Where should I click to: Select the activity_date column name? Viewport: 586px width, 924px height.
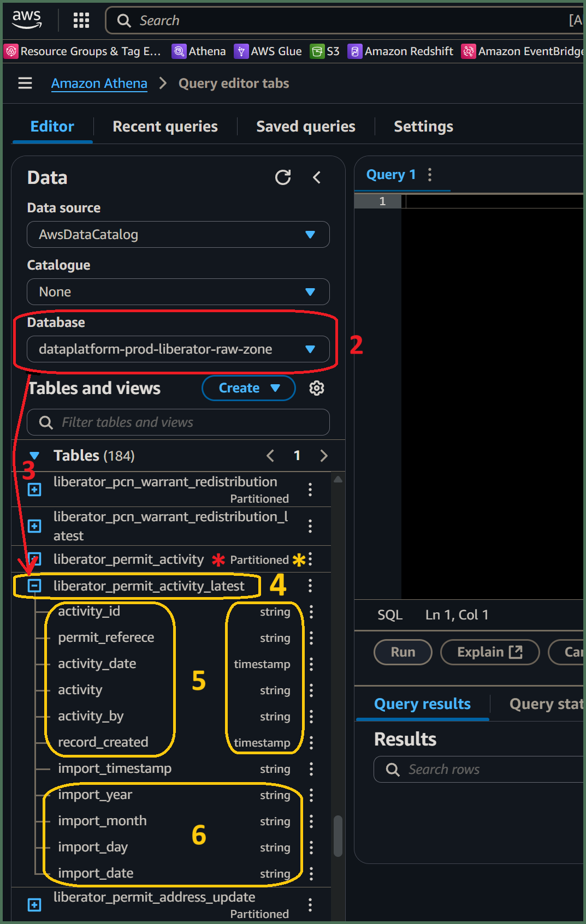coord(97,664)
